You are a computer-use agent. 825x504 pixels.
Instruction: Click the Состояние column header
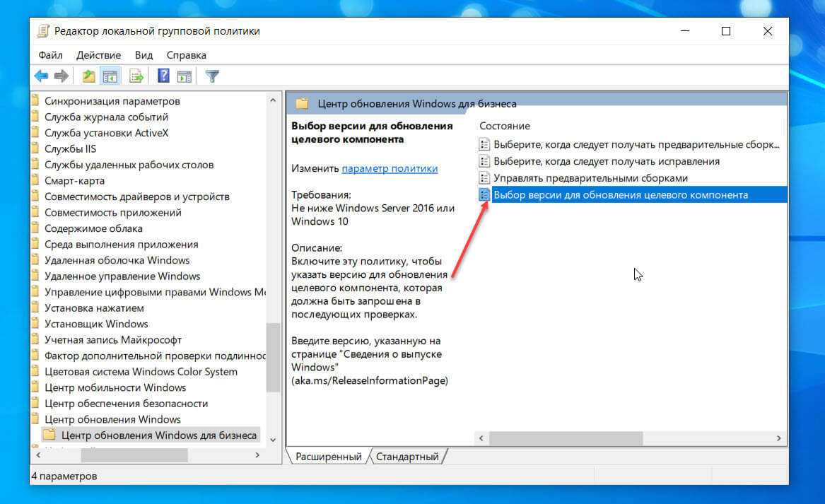coord(505,126)
